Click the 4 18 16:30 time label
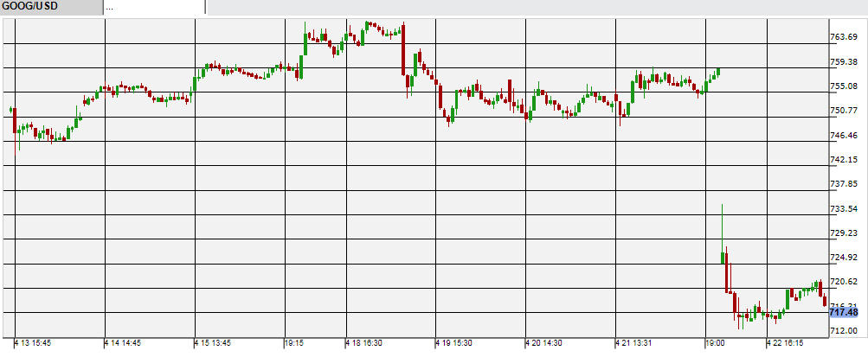868x357 pixels. pyautogui.click(x=365, y=343)
